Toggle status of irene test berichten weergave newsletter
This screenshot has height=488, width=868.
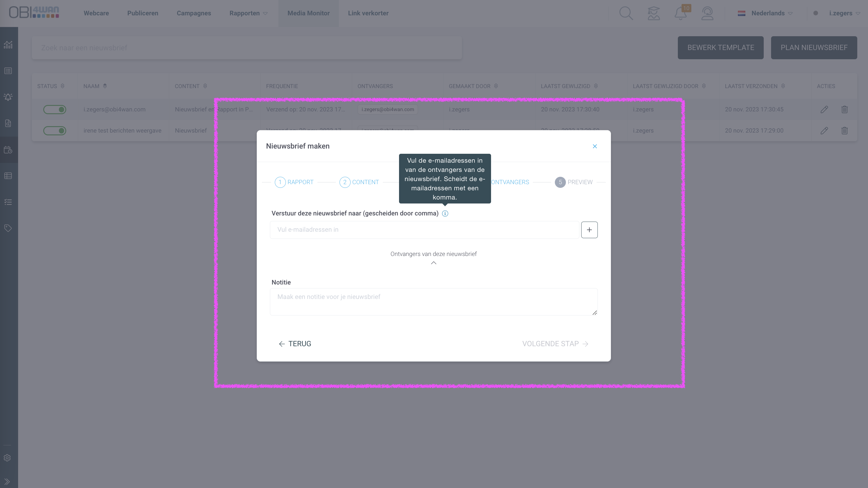point(55,130)
